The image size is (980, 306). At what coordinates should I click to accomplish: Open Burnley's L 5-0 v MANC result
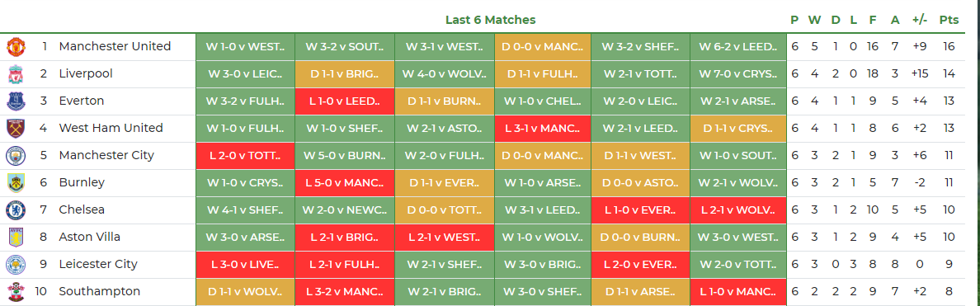tap(344, 182)
